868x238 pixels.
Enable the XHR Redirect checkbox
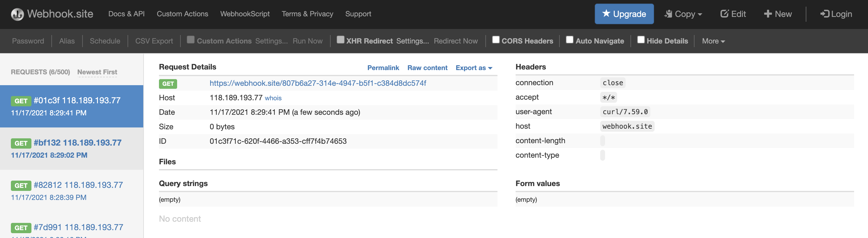pos(341,40)
